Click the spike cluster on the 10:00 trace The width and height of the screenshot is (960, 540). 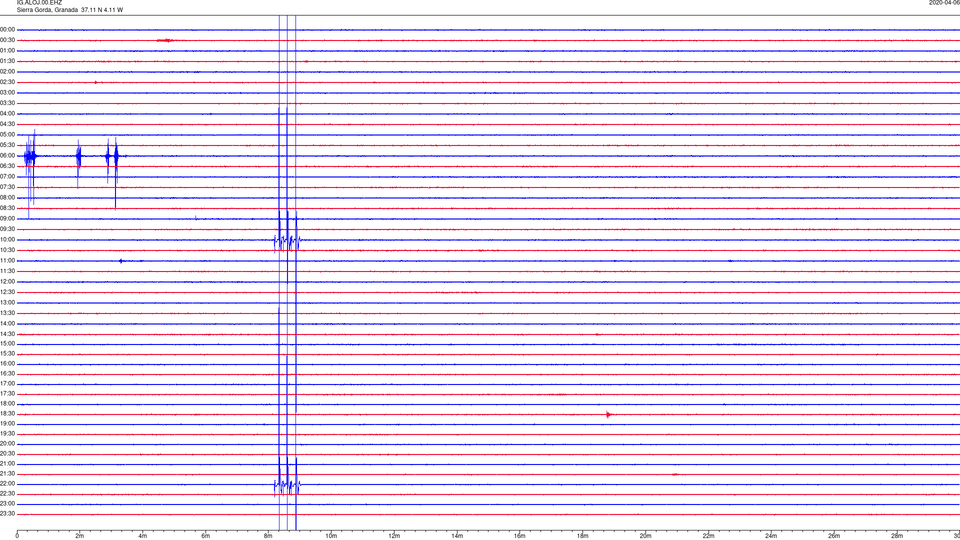[287, 241]
